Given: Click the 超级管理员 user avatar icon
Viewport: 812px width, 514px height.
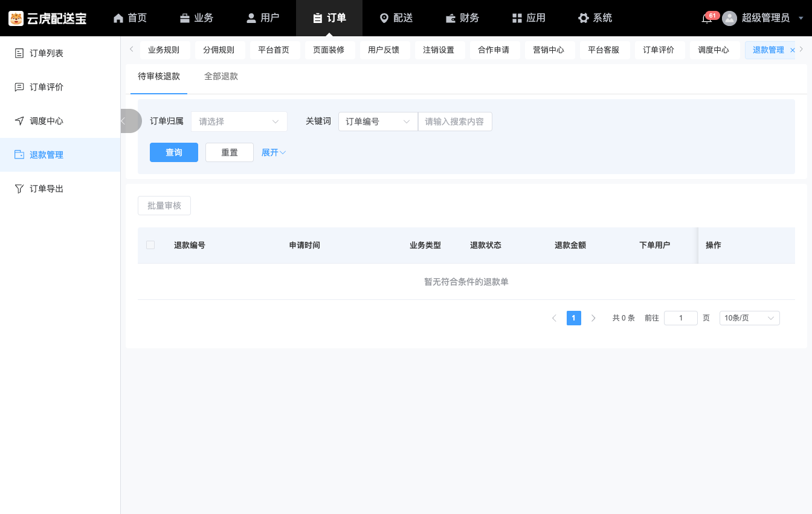Looking at the screenshot, I should 730,18.
